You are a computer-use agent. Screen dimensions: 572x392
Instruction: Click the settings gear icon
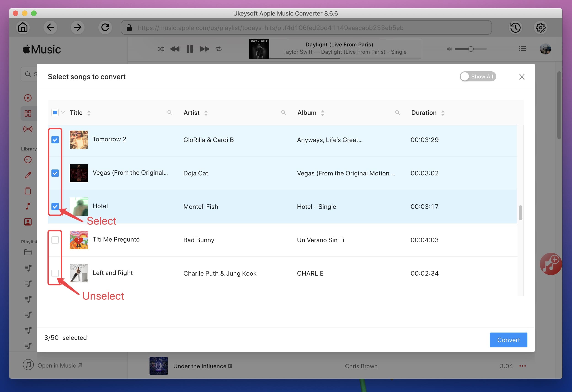(542, 27)
